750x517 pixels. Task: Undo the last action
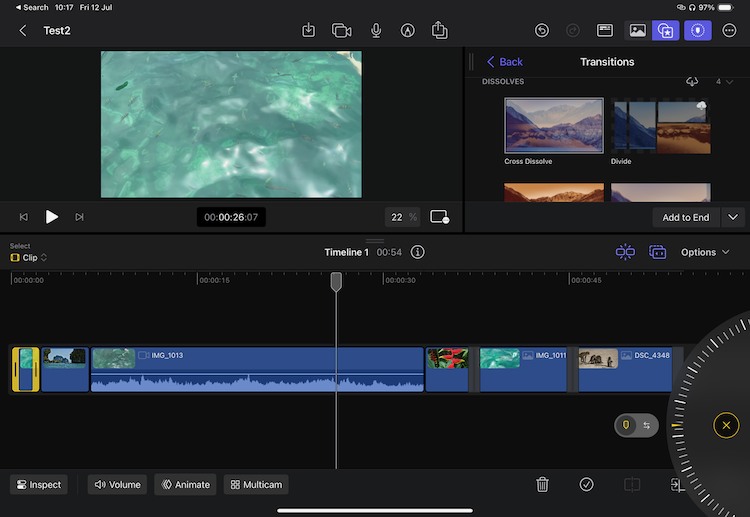541,31
